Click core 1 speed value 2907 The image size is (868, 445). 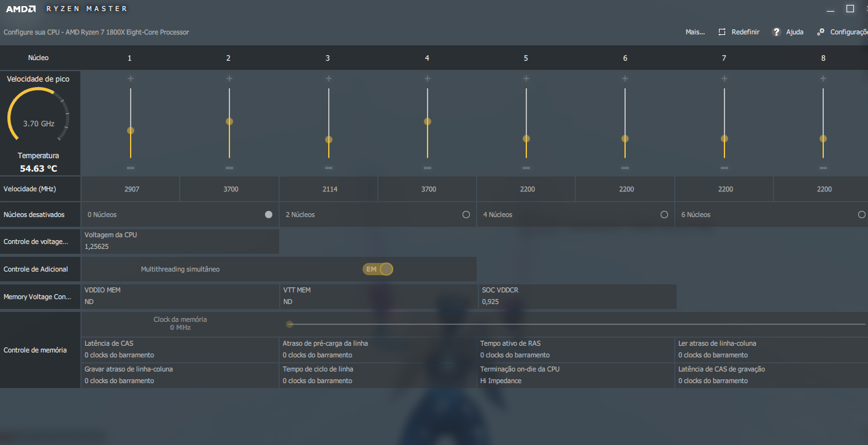pos(132,189)
